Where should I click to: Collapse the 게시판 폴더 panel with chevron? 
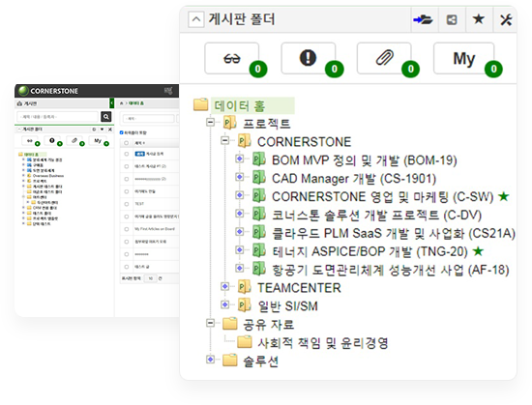tap(196, 19)
